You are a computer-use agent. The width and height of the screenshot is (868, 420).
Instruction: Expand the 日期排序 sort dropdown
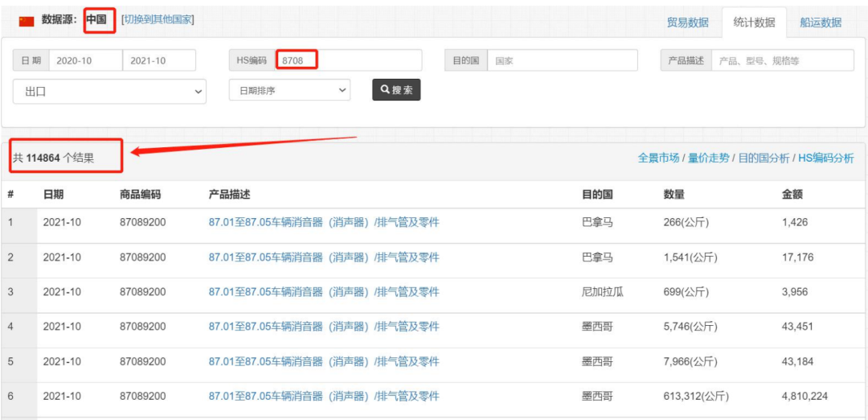tap(289, 90)
